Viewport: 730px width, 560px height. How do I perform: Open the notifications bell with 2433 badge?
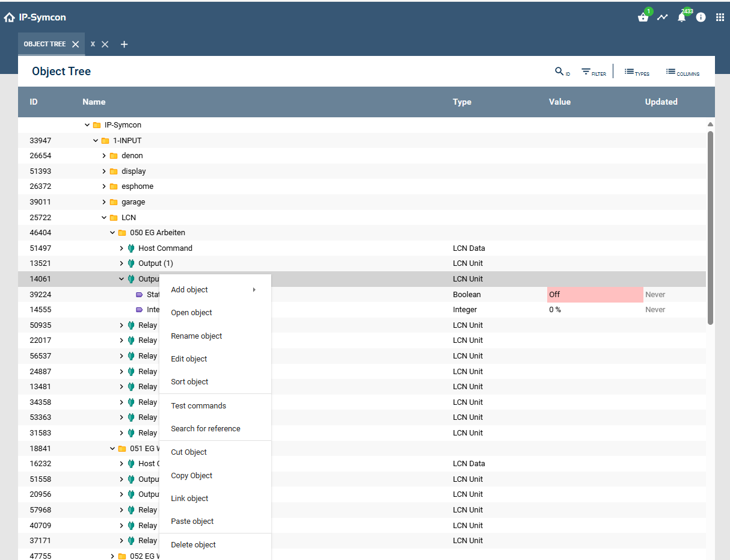click(x=681, y=17)
